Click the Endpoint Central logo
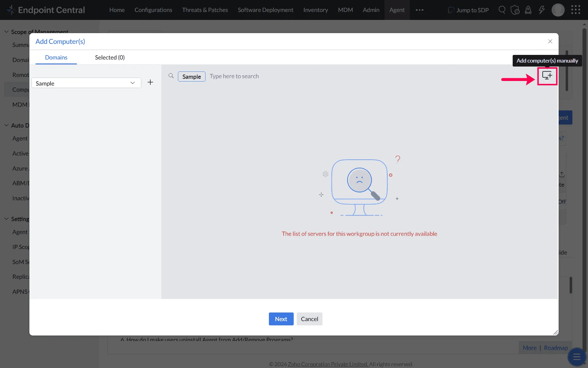Image resolution: width=588 pixels, height=368 pixels. (46, 10)
